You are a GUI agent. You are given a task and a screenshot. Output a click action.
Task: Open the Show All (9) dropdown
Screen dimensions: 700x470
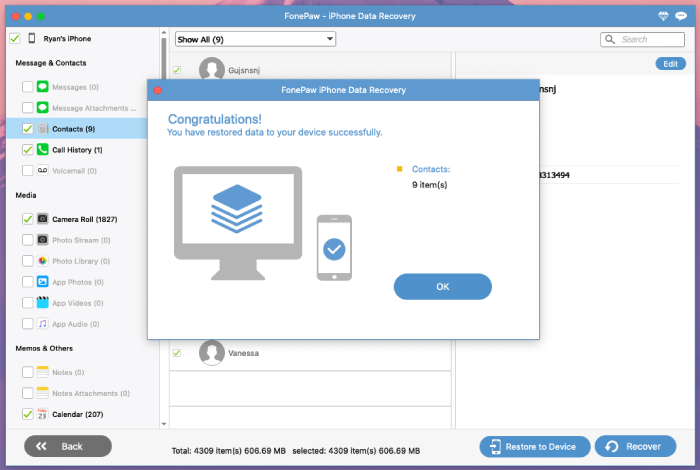click(x=255, y=39)
